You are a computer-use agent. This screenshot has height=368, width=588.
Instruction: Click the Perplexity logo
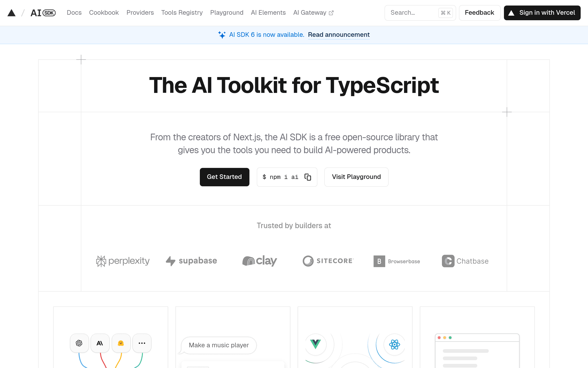pos(123,261)
